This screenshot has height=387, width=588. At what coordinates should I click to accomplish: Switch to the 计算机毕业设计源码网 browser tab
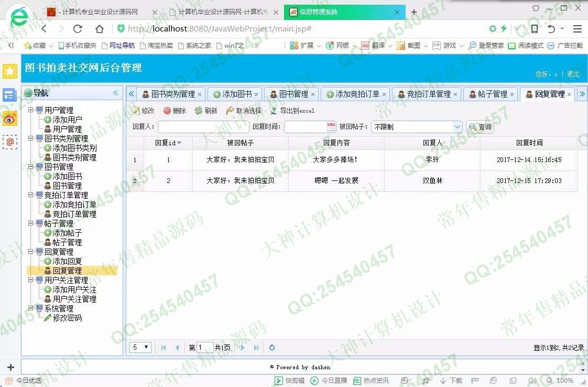coord(224,12)
